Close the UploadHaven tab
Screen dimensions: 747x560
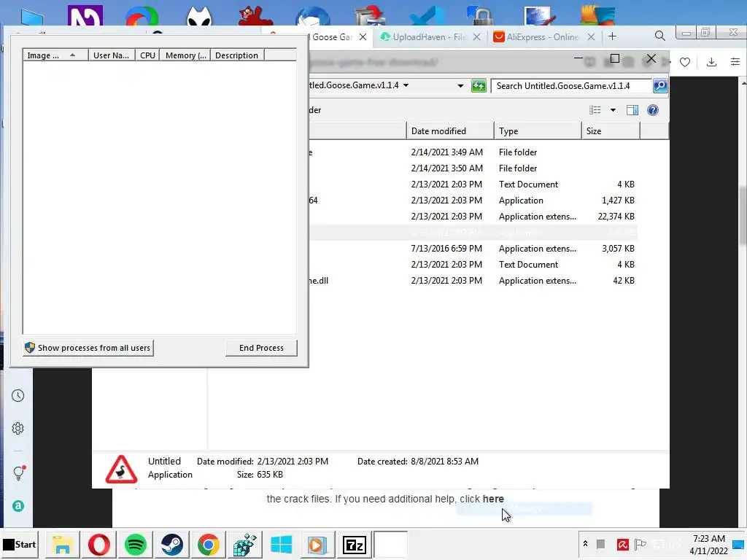click(476, 36)
